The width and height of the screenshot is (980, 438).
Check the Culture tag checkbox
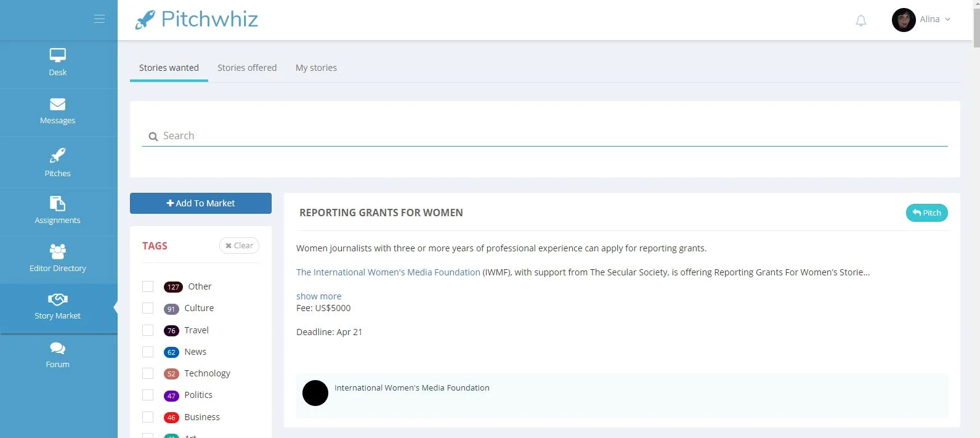[148, 308]
